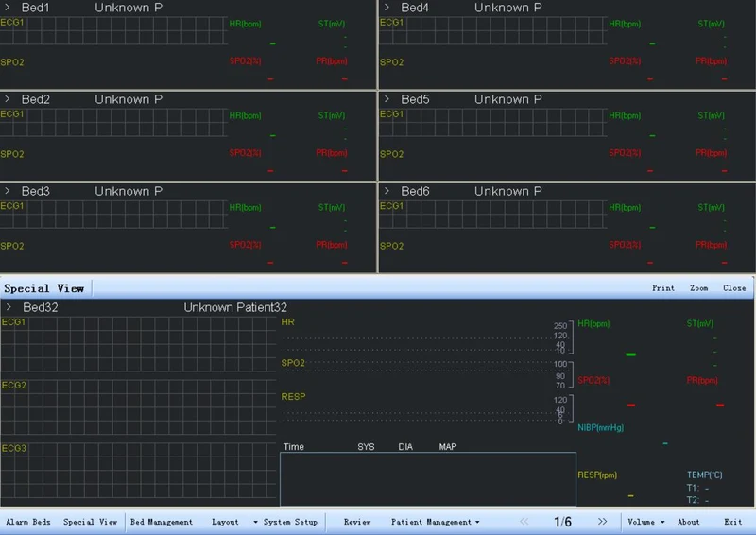
Task: Click the empty NIBP readings table
Action: 428,479
